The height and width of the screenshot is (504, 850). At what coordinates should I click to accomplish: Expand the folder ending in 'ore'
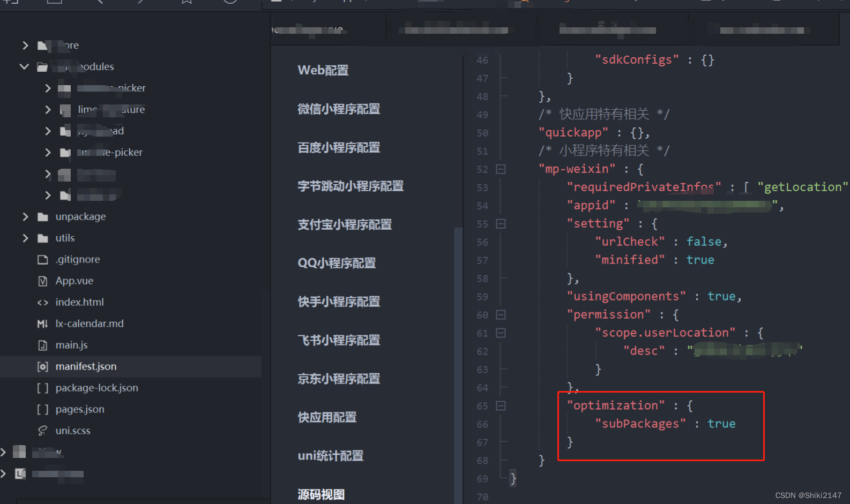pyautogui.click(x=25, y=45)
